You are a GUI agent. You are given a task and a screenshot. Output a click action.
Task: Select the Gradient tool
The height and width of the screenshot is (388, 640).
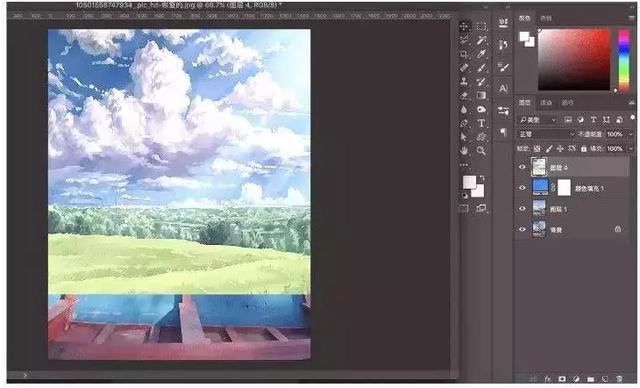pyautogui.click(x=482, y=95)
